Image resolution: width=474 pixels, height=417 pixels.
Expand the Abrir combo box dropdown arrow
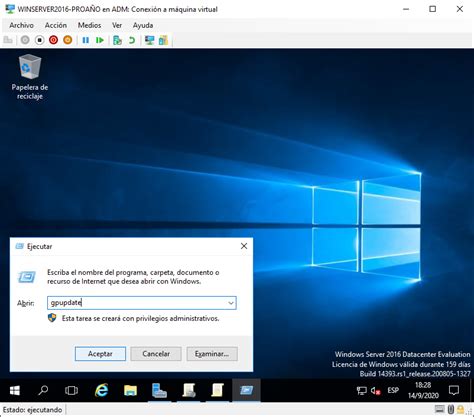(231, 303)
